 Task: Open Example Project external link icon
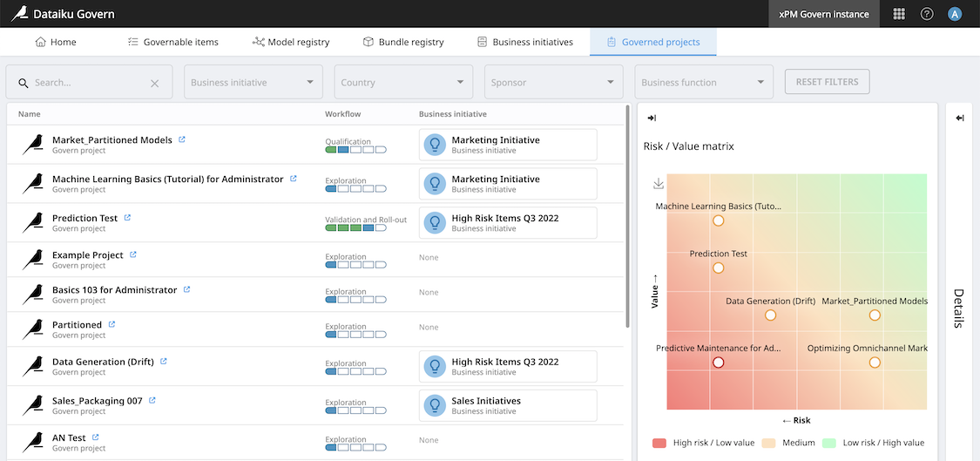(x=132, y=254)
